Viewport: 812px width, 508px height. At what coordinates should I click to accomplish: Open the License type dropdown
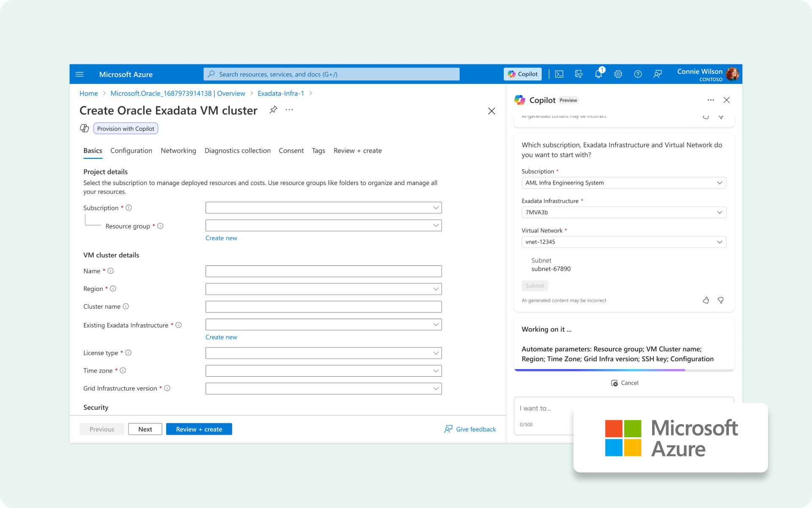[324, 353]
